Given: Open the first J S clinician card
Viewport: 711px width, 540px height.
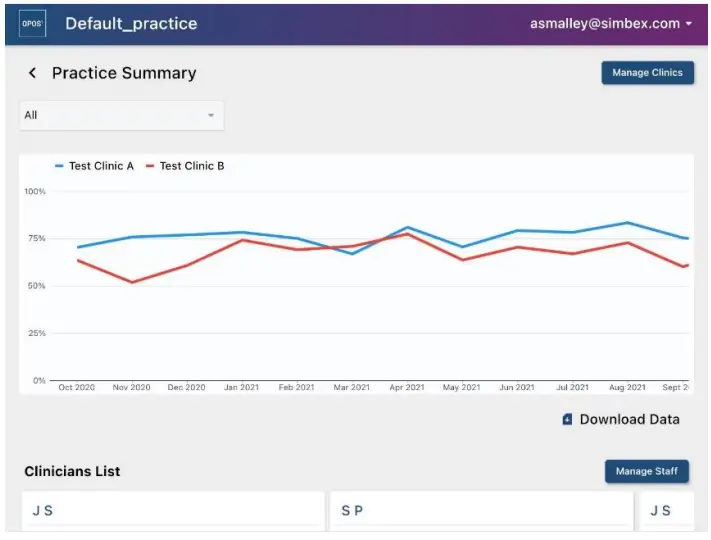Looking at the screenshot, I should tap(173, 511).
